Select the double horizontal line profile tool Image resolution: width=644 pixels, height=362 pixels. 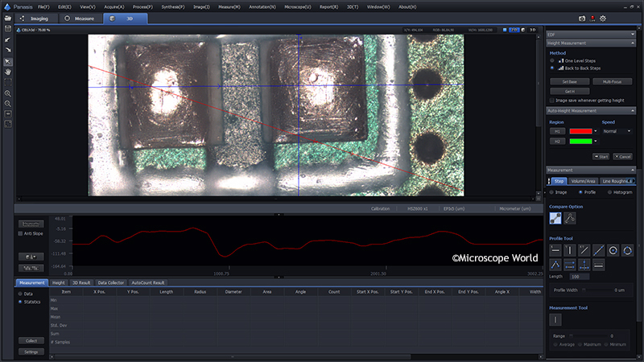tap(598, 265)
